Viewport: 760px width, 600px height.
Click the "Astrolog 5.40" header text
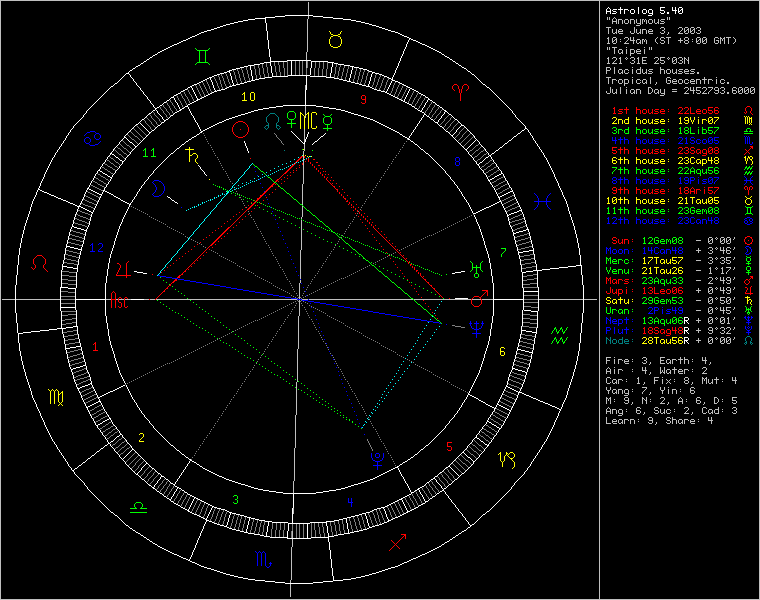(646, 10)
